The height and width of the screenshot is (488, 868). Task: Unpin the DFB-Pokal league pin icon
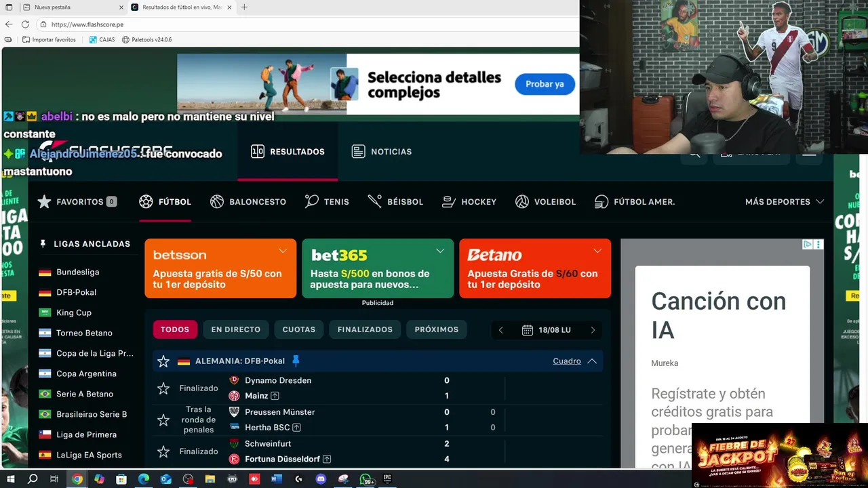point(295,361)
